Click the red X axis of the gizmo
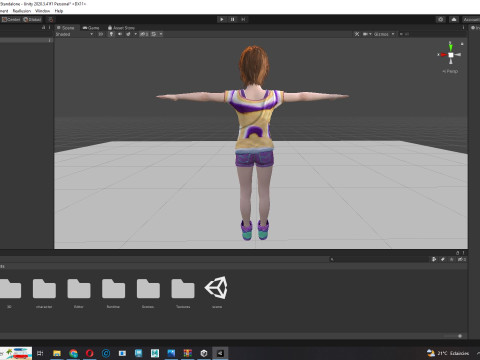This screenshot has height=360, width=480. (x=443, y=55)
